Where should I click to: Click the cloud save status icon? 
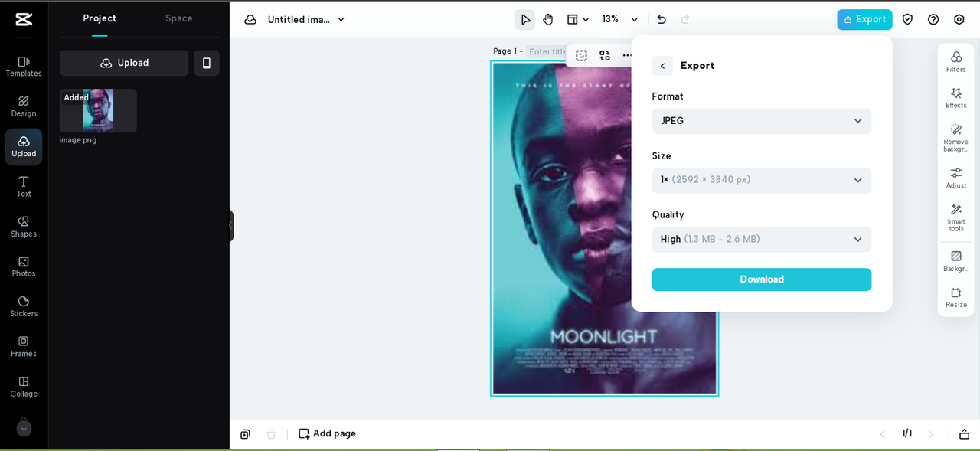tap(250, 19)
